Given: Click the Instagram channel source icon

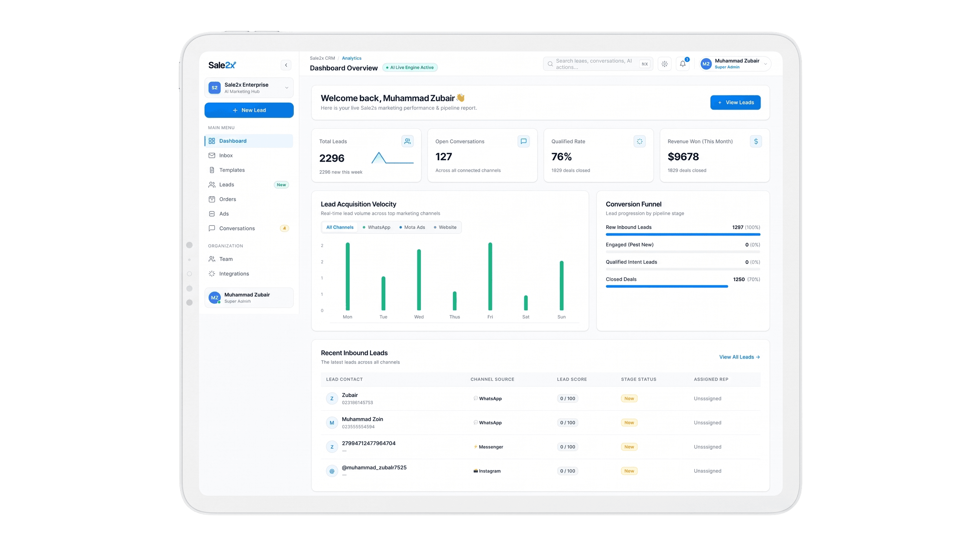Looking at the screenshot, I should pos(475,471).
